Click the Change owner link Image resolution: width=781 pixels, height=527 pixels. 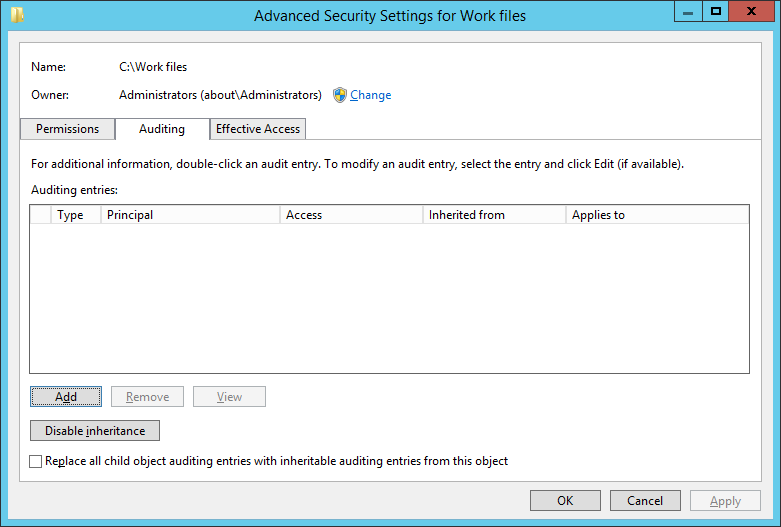tap(371, 95)
